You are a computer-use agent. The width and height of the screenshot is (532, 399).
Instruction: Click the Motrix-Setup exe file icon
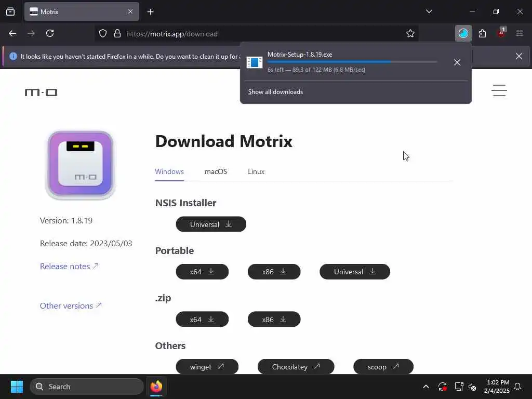tap(255, 62)
